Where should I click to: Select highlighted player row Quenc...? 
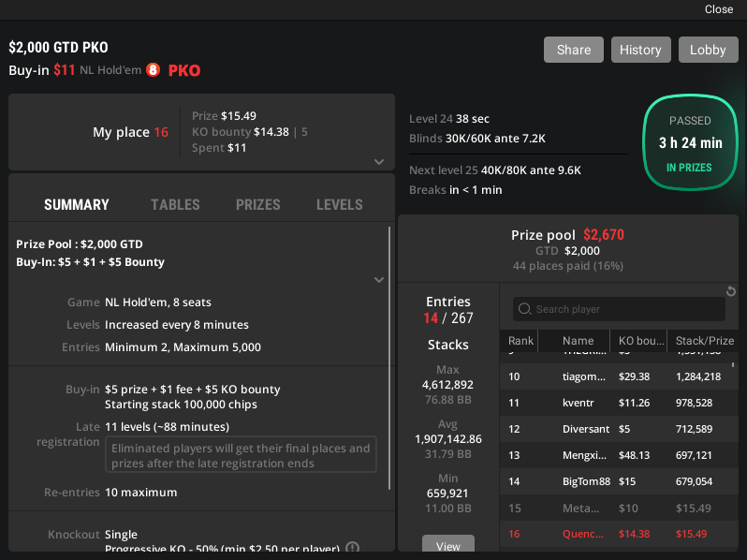tap(619, 534)
